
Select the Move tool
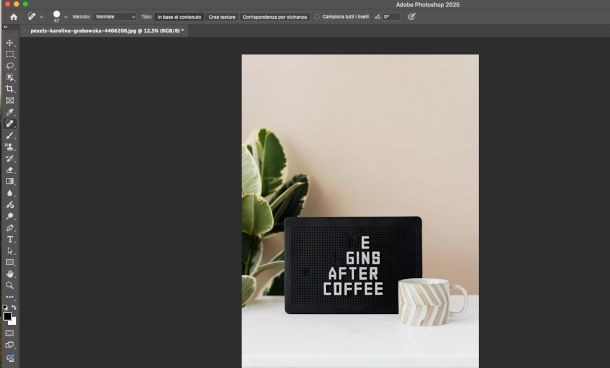coord(10,43)
